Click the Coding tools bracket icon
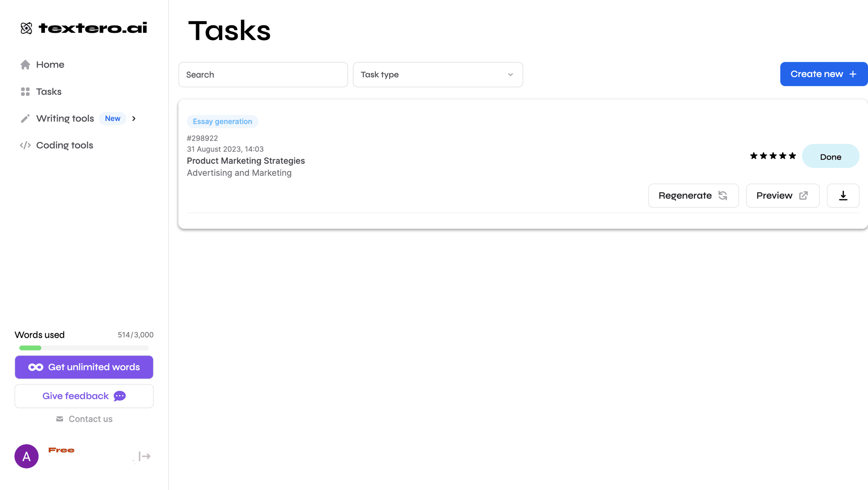868x490 pixels. [24, 145]
